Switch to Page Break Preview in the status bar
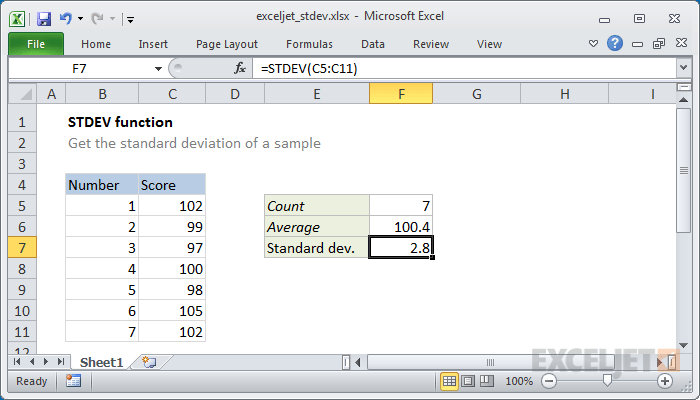The image size is (700, 400). pyautogui.click(x=486, y=381)
